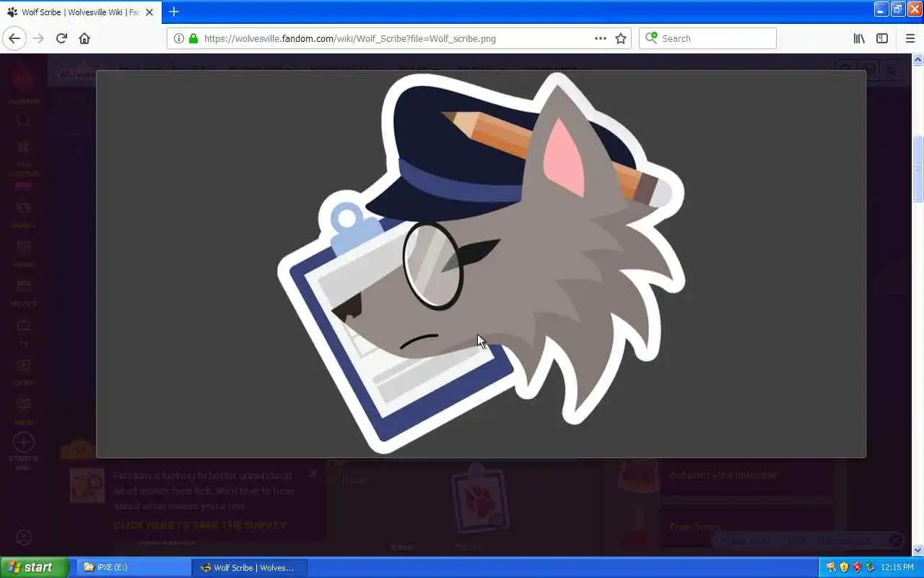924x578 pixels.
Task: Click the scrollbar down arrow
Action: pyautogui.click(x=918, y=551)
